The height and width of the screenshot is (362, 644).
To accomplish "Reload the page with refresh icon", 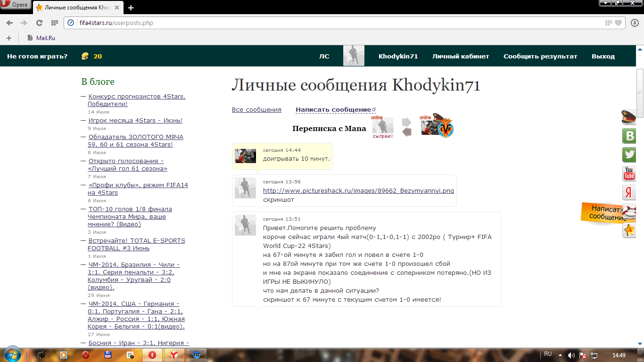I will coord(40,23).
